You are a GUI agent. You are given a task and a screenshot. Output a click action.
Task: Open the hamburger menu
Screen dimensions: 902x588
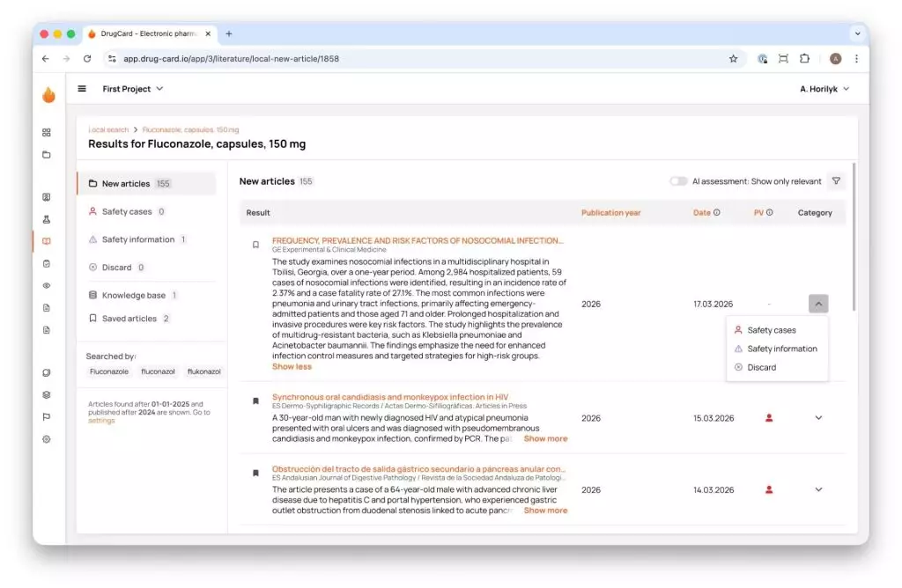coord(82,89)
